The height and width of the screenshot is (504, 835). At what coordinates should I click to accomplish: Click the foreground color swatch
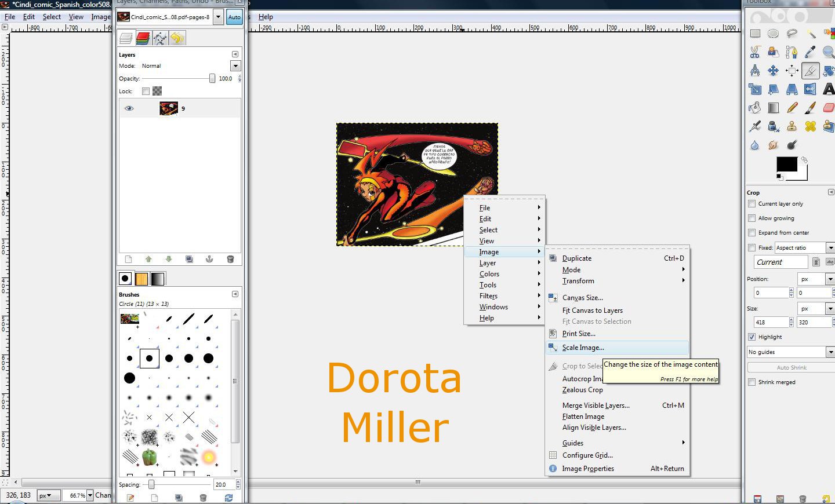(787, 163)
